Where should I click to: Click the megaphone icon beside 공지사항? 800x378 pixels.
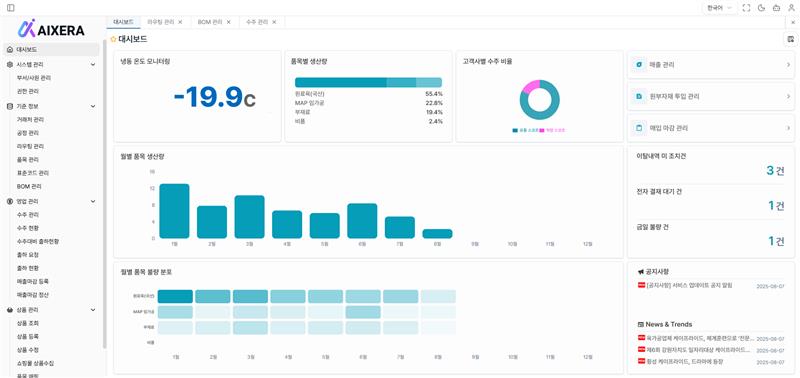[x=641, y=271]
